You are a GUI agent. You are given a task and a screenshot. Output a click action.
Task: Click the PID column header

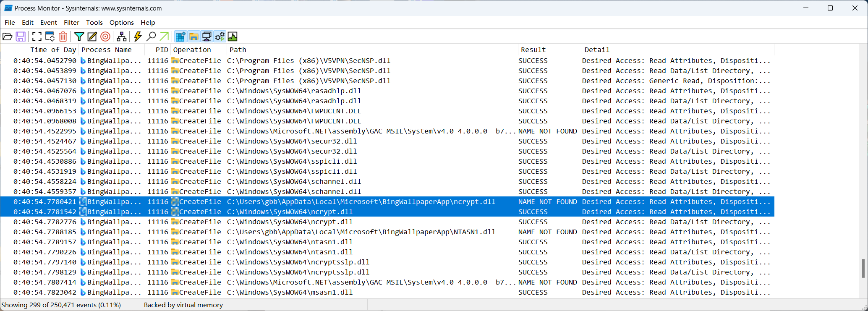click(x=157, y=50)
